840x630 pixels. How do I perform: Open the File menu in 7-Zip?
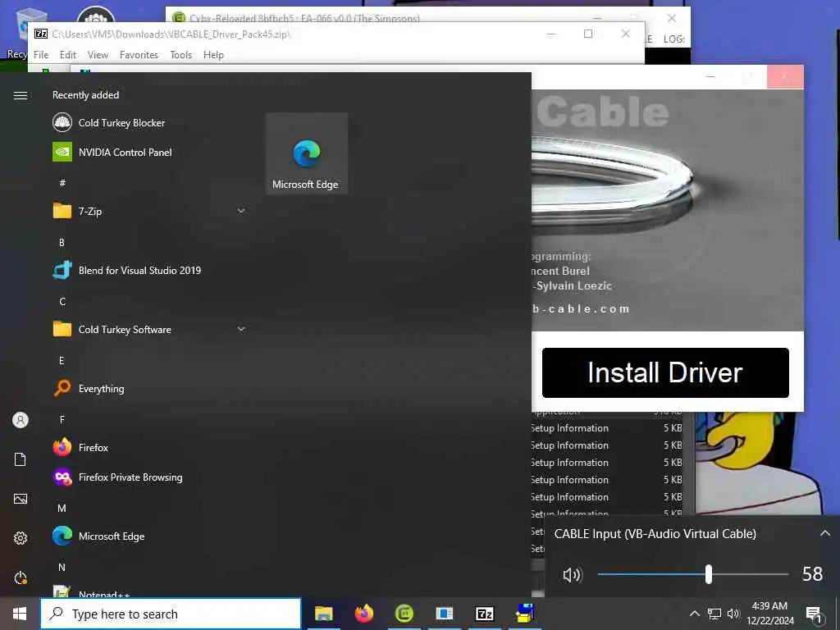(x=41, y=55)
